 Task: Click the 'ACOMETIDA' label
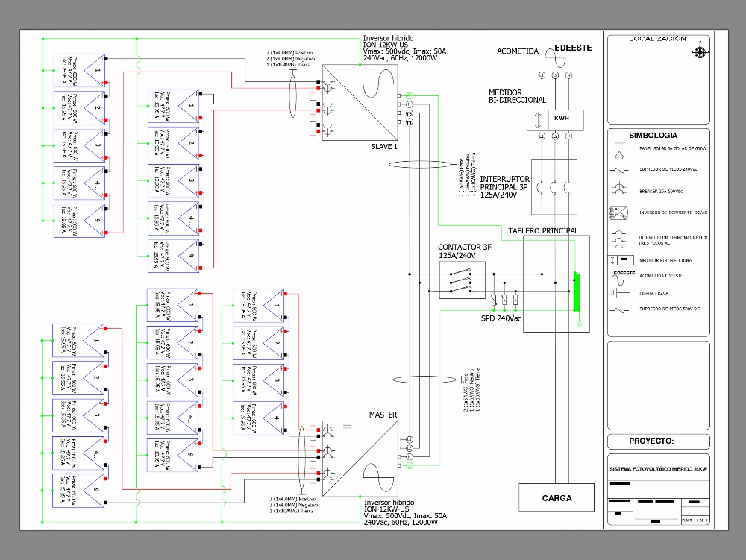[x=518, y=51]
